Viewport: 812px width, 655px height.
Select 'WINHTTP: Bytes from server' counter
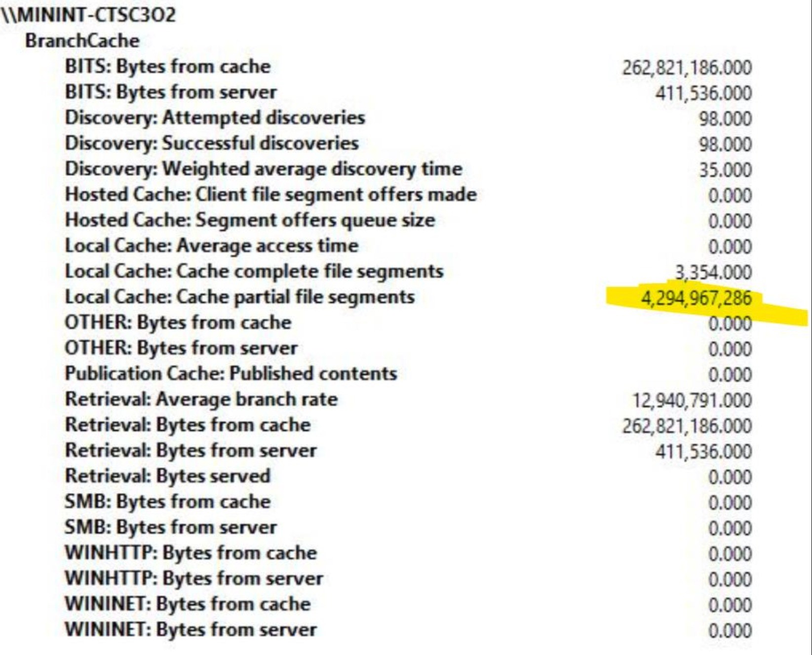(x=194, y=578)
